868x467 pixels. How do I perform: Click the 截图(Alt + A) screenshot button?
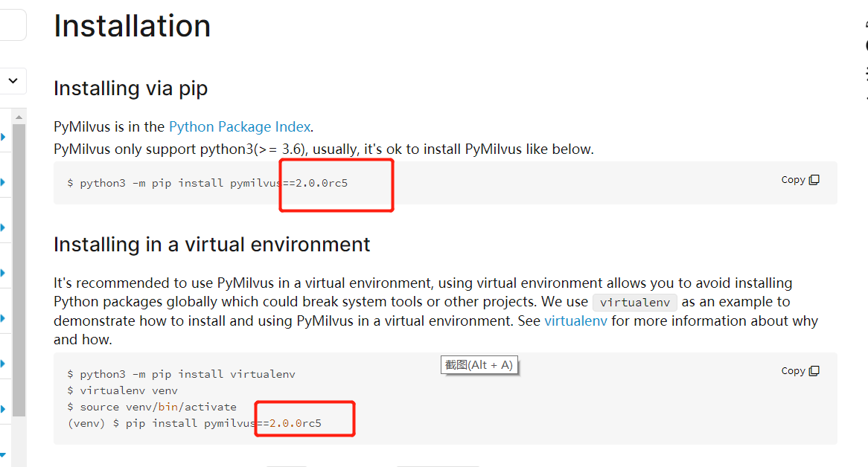coord(479,364)
